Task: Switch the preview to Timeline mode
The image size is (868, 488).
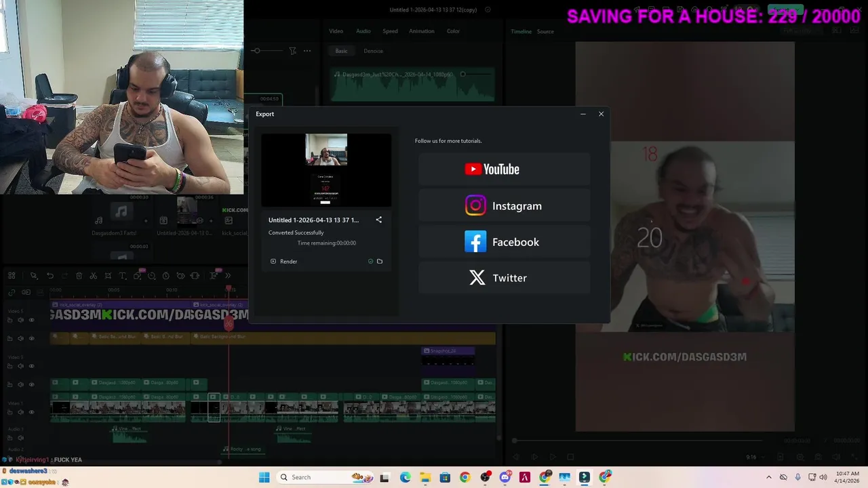Action: coord(521,31)
